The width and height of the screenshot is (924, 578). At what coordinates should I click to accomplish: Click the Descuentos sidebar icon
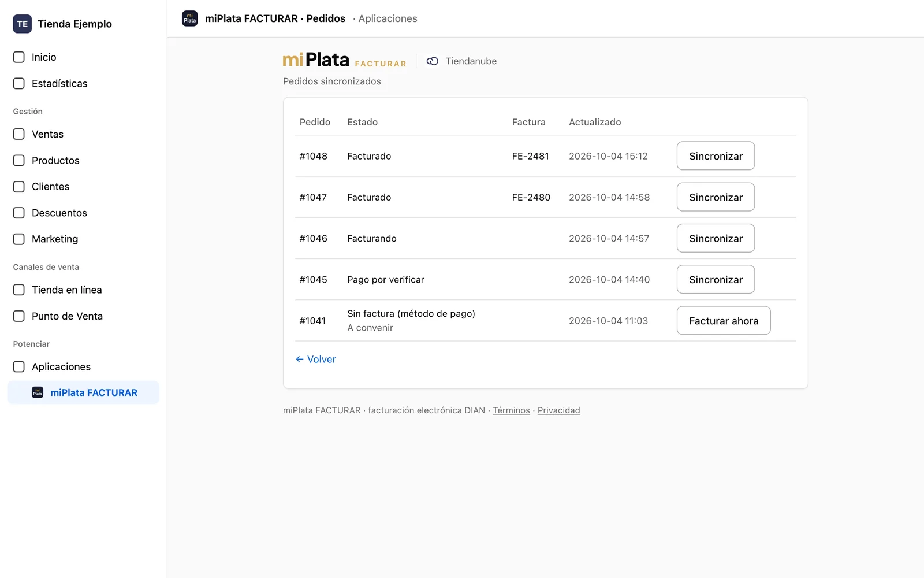[x=19, y=213]
